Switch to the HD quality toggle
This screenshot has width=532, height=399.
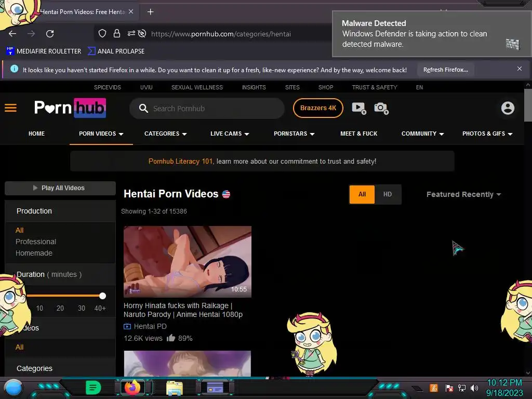(388, 194)
